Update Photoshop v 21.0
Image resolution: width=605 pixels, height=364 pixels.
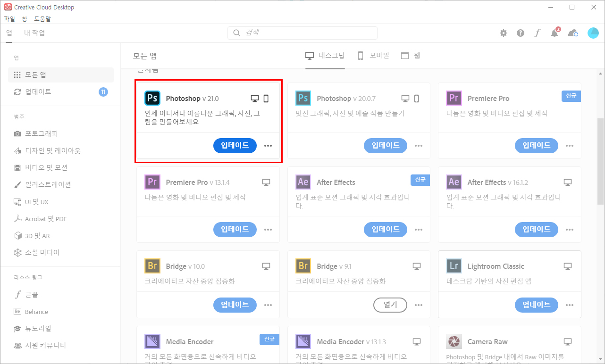(x=235, y=146)
